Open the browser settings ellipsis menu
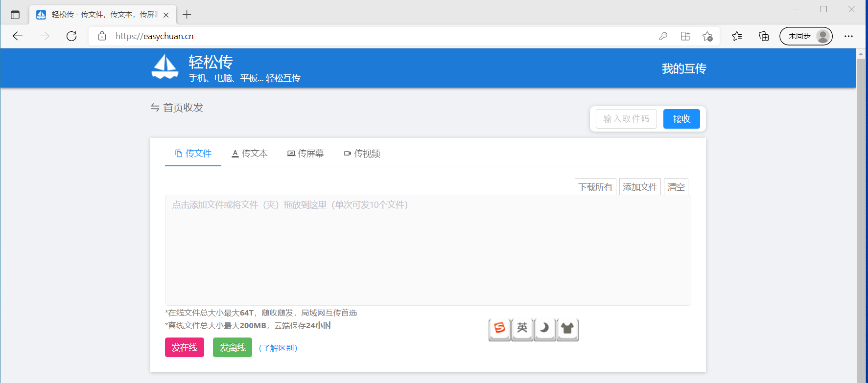The height and width of the screenshot is (383, 868). 848,36
